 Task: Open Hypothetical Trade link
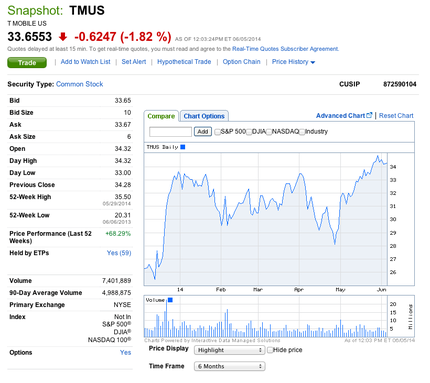pyautogui.click(x=184, y=62)
